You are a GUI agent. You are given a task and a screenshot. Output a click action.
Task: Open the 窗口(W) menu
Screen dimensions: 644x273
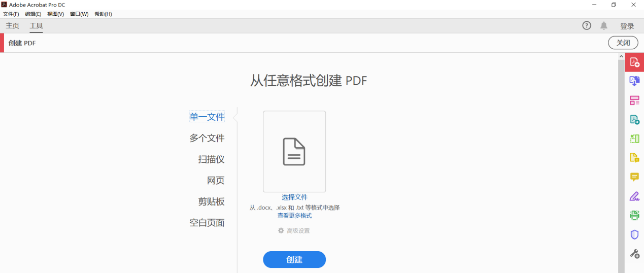(x=79, y=14)
